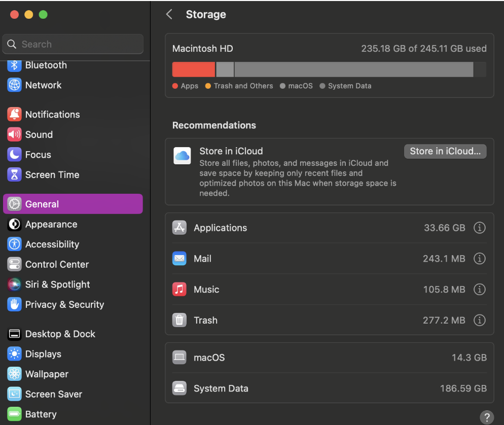Select the Siri & Spotlight icon
Image resolution: width=504 pixels, height=425 pixels.
point(15,285)
